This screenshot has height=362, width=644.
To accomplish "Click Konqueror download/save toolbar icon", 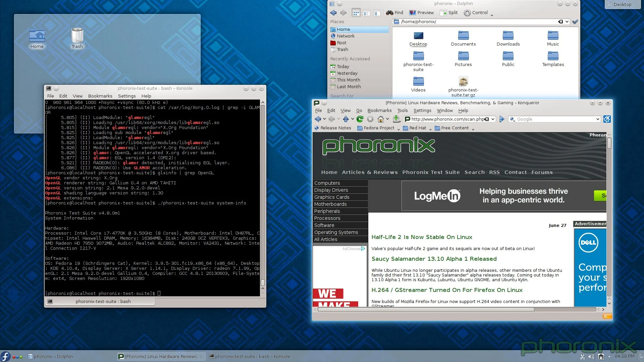I will pos(396,119).
